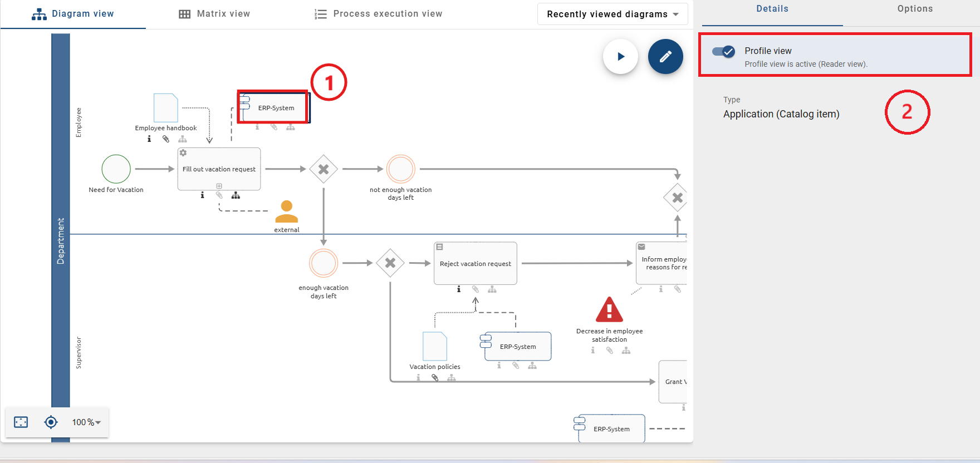This screenshot has height=463, width=980.
Task: Select the orange external person icon
Action: 287,212
